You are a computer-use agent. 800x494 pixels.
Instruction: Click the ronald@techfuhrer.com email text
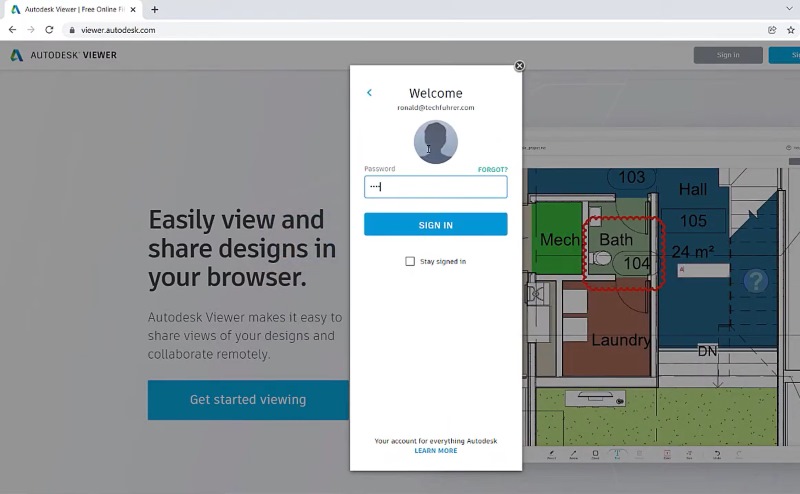pos(436,108)
